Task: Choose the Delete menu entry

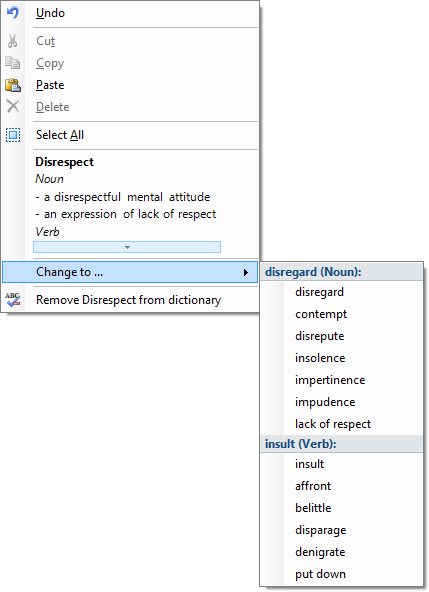Action: pyautogui.click(x=130, y=107)
